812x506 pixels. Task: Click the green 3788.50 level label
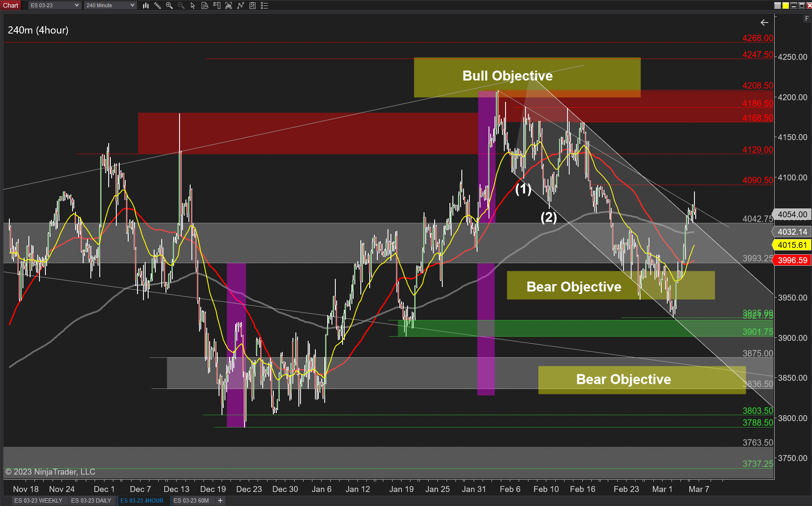(758, 422)
